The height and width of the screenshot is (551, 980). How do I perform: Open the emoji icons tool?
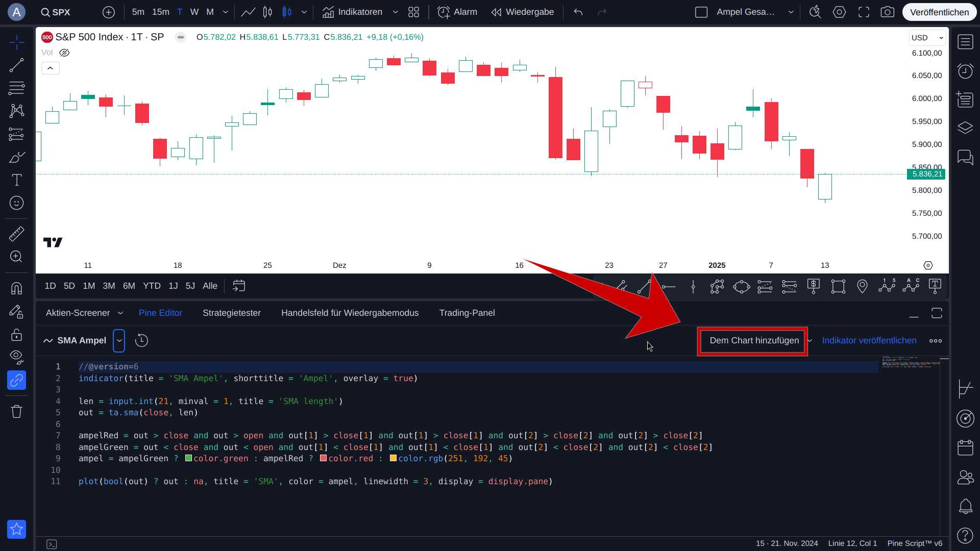coord(16,203)
